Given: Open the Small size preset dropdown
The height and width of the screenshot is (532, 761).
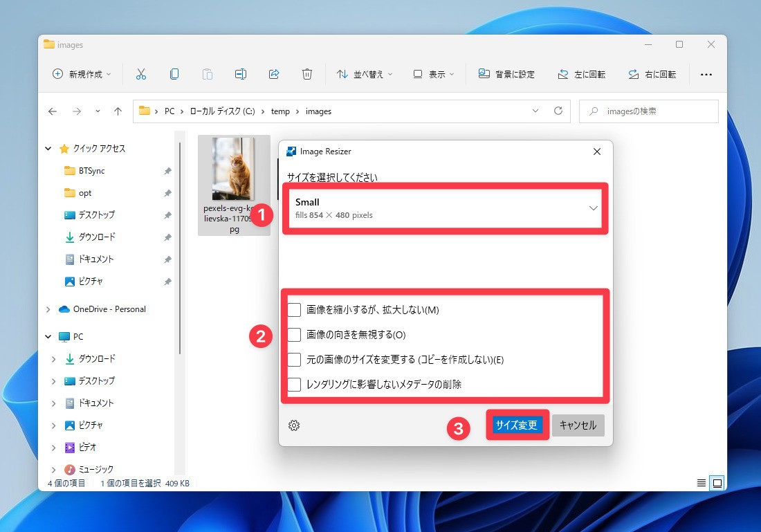Looking at the screenshot, I should [446, 208].
